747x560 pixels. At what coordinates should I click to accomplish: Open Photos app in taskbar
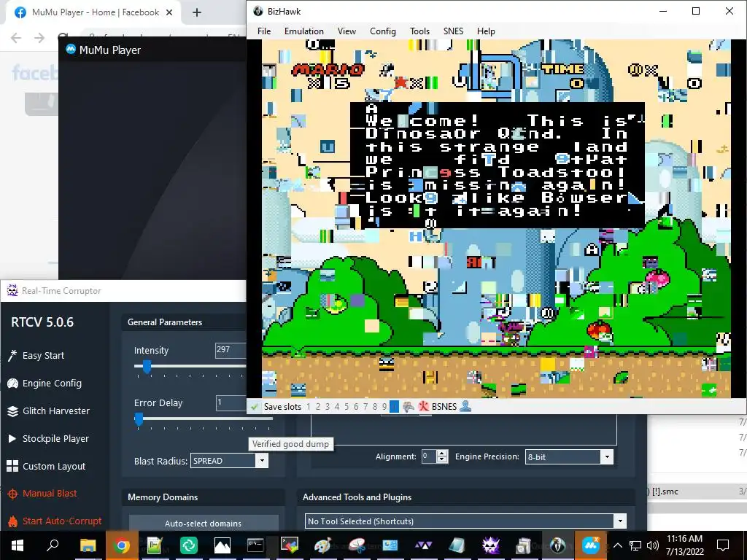[x=222, y=545]
